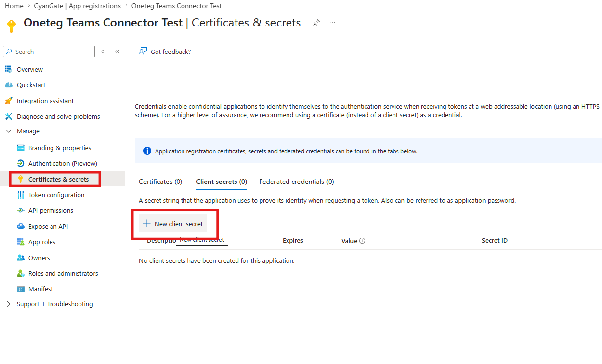Collapse the sidebar with the double-chevron icon

click(117, 52)
